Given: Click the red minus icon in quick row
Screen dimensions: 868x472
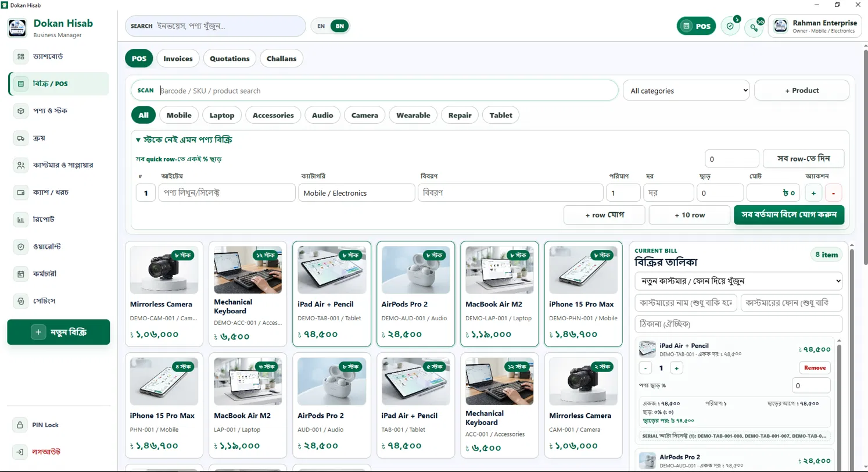Looking at the screenshot, I should point(833,192).
